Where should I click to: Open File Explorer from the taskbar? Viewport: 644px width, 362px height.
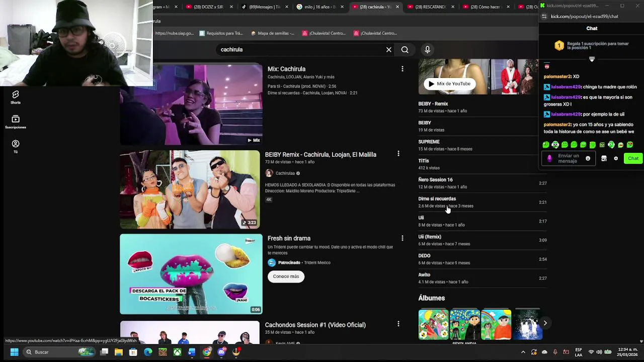coord(118,352)
